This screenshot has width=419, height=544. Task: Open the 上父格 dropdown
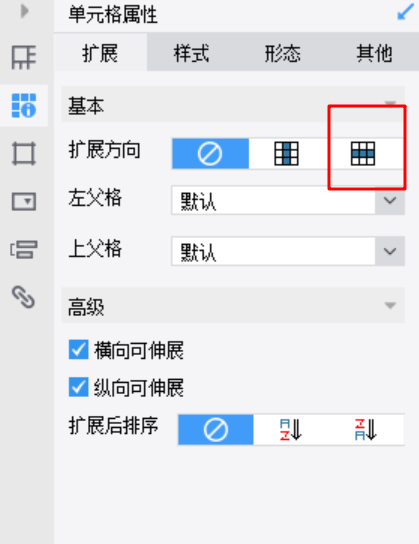pos(288,251)
